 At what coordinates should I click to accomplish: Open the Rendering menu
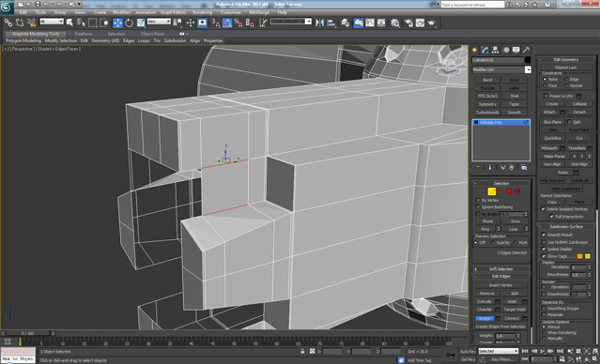202,12
